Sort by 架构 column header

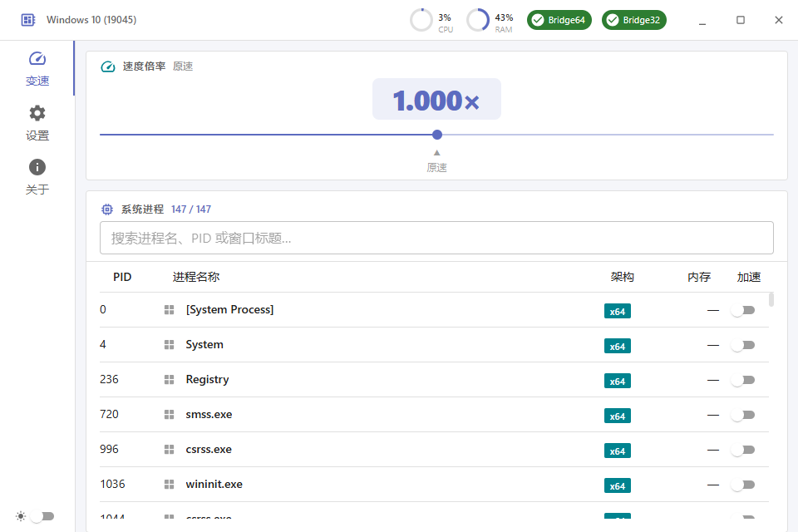pos(622,277)
